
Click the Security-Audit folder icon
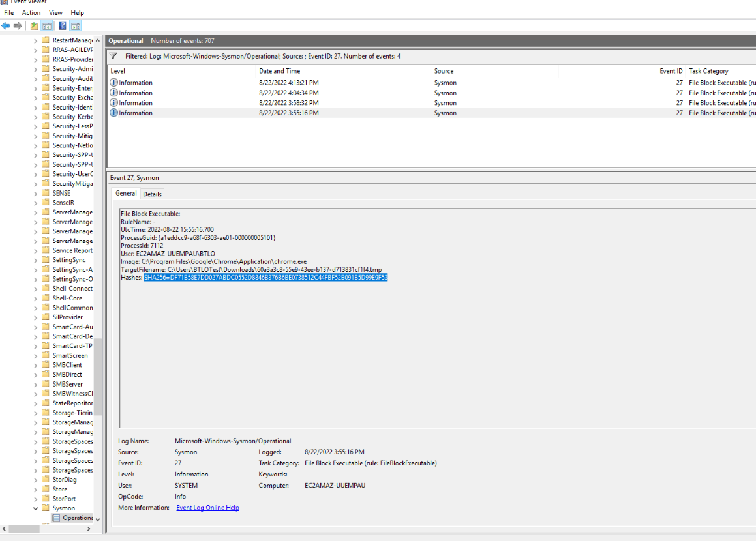point(45,78)
